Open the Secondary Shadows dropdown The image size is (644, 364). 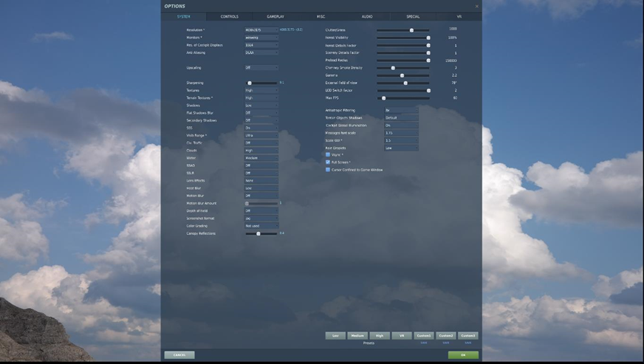(x=261, y=120)
